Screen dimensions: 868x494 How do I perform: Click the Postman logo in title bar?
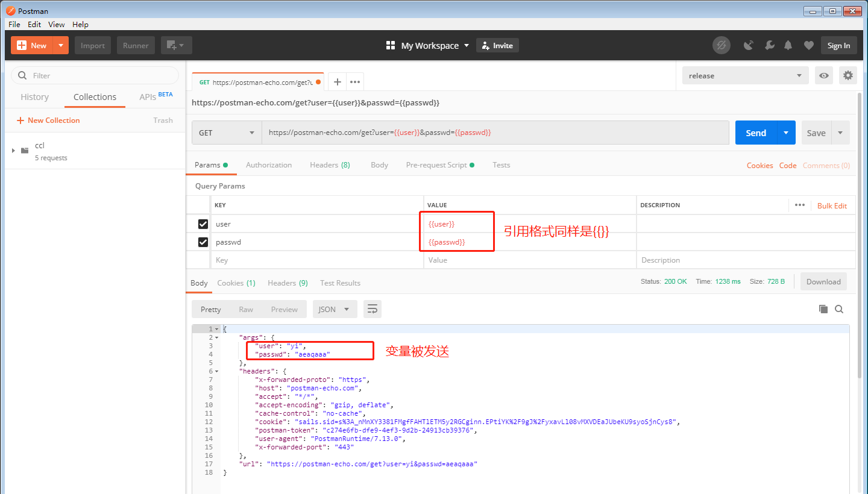click(10, 11)
